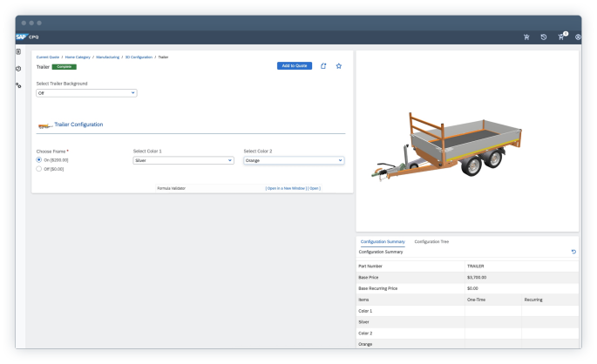Click the Open in a New Window link

pyautogui.click(x=285, y=187)
